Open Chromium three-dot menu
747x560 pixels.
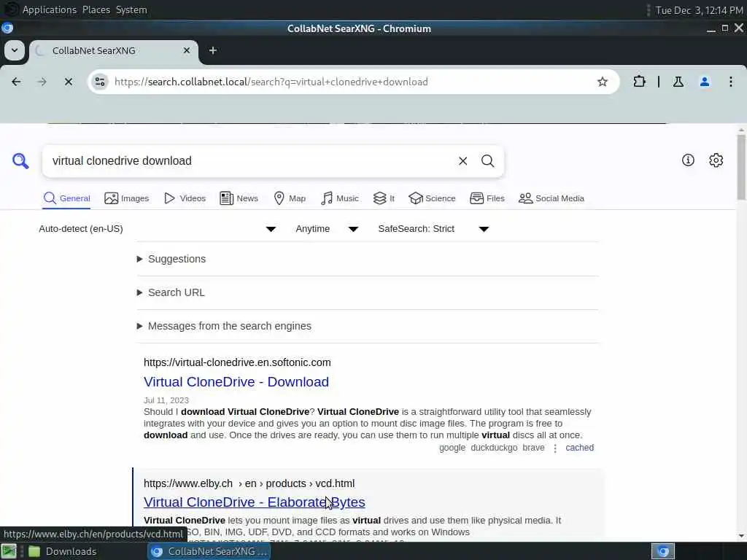[730, 82]
